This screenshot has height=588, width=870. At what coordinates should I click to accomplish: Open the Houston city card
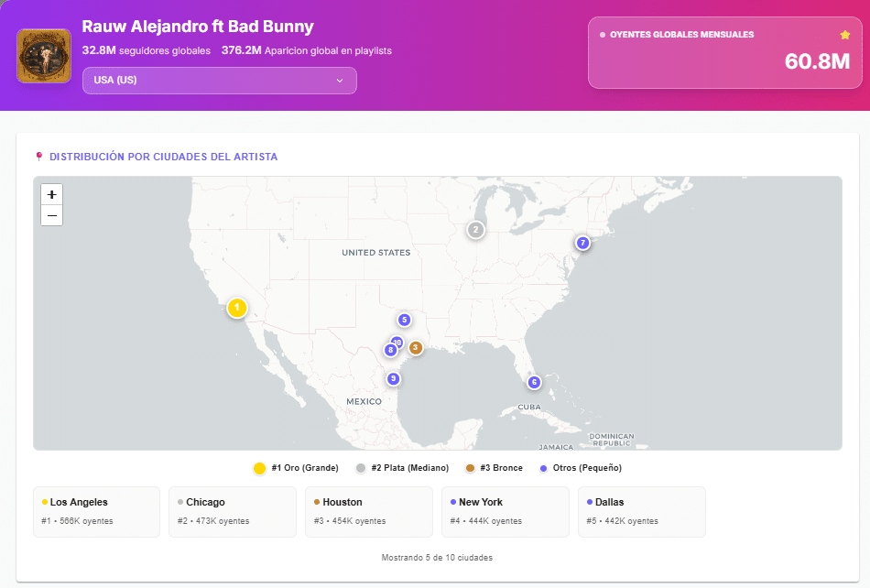coord(368,511)
